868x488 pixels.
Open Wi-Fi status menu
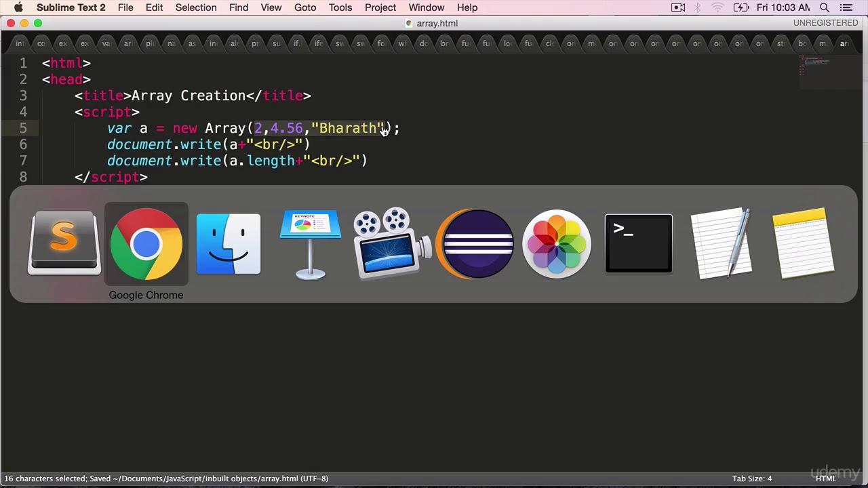coord(717,7)
